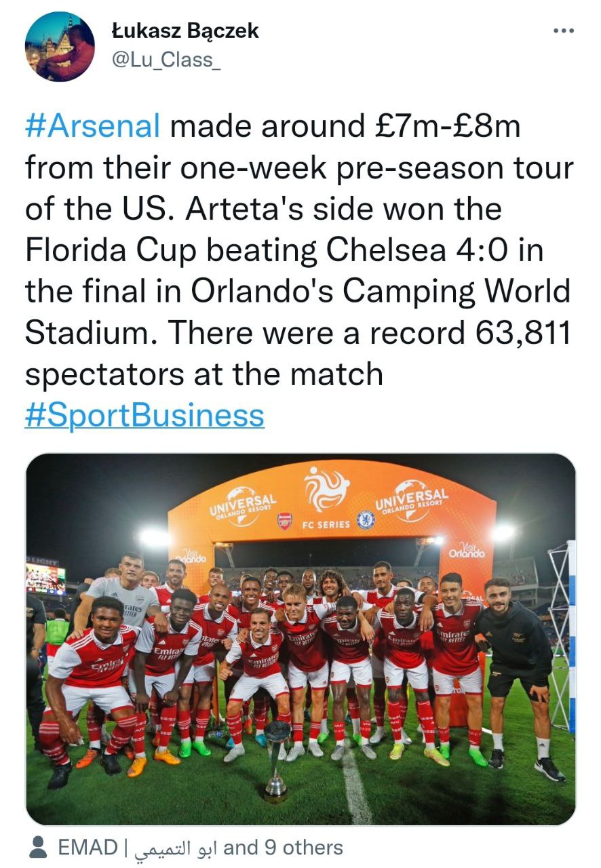601x868 pixels.
Task: Click the Arsenal crest on the orange arch
Action: pos(285,521)
